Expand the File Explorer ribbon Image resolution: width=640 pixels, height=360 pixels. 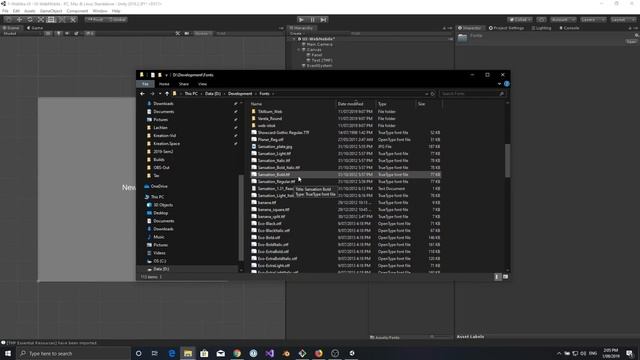[x=499, y=84]
